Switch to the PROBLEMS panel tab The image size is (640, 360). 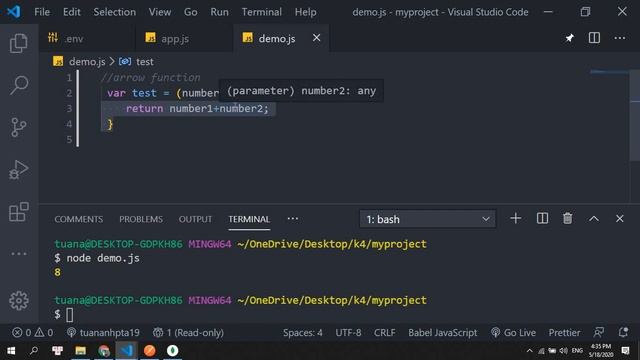coord(141,219)
